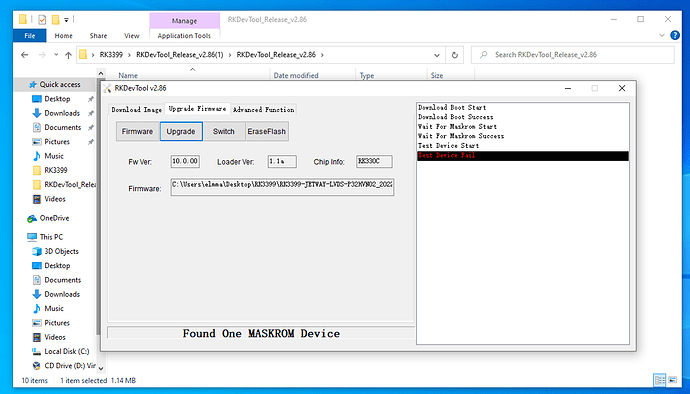Go up one folder level arrow

[68, 55]
